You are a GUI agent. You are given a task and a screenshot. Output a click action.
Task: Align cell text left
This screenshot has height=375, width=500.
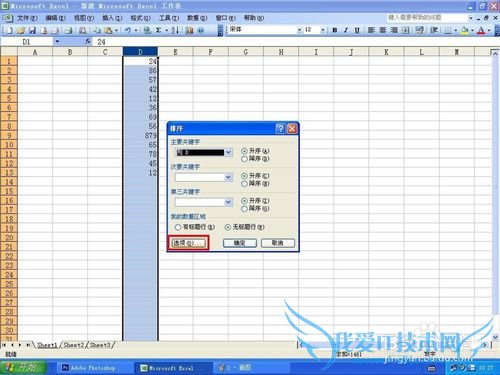[371, 30]
